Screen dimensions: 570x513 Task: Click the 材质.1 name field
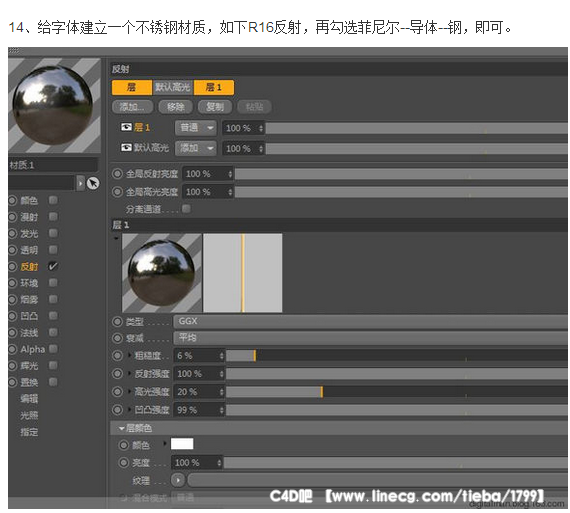(53, 165)
